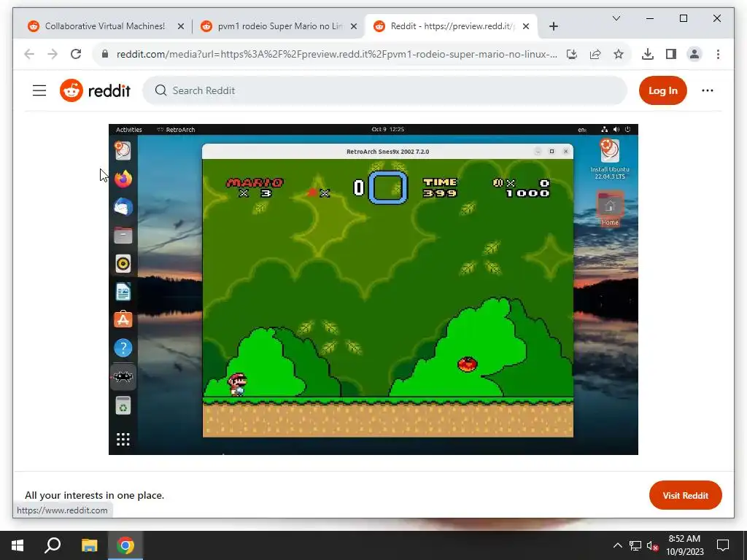The height and width of the screenshot is (560, 747).
Task: Toggle the Chrome side panel
Action: tap(671, 54)
